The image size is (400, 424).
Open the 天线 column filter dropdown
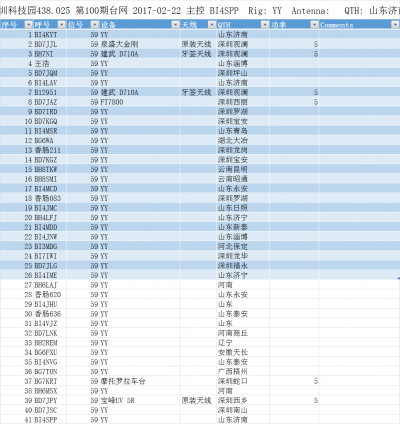[212, 25]
